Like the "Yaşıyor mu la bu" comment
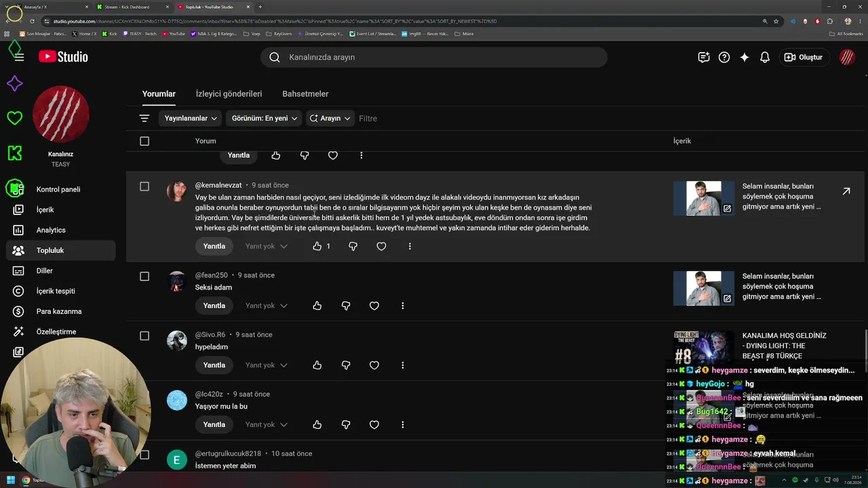The height and width of the screenshot is (488, 868). (x=317, y=425)
